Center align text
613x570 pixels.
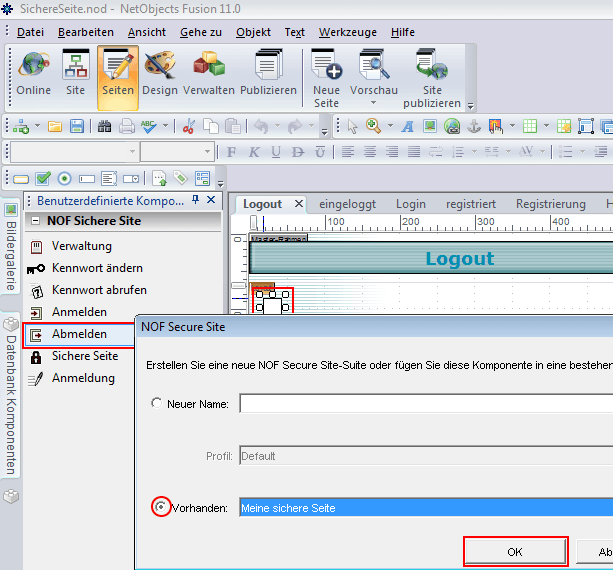(x=370, y=152)
